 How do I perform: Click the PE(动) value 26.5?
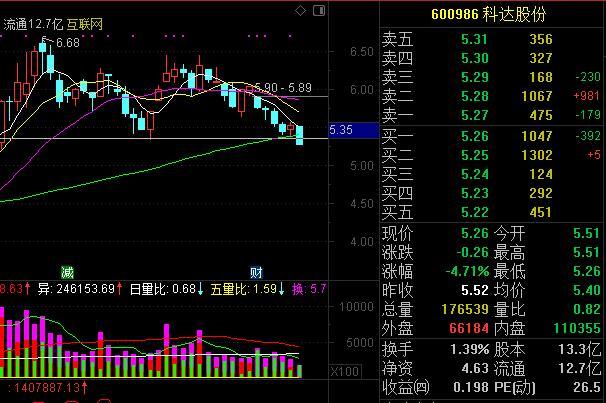[587, 387]
